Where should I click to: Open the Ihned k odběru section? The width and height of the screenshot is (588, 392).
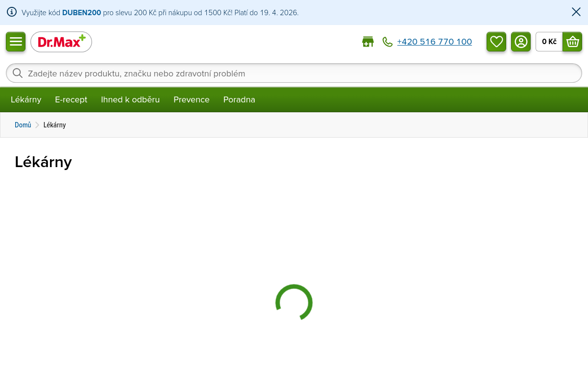point(130,100)
